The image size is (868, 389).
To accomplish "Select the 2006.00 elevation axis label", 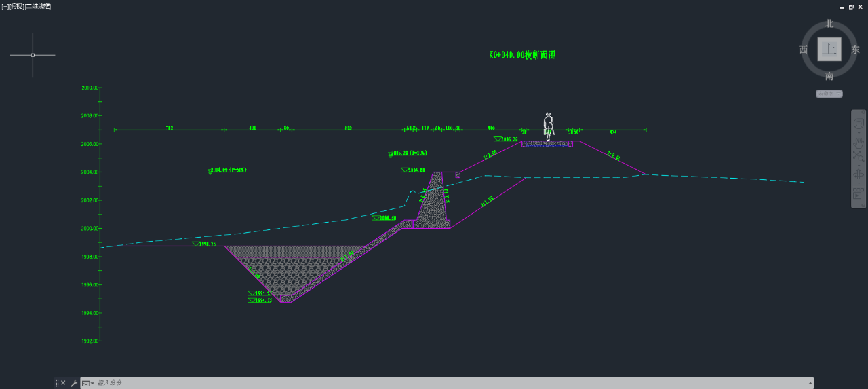I will [x=90, y=144].
